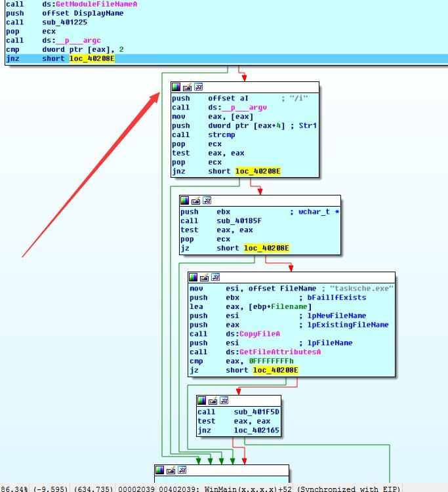This screenshot has height=492, width=448.
Task: Click the color icon on the sub_401F5D block
Action: click(x=202, y=400)
